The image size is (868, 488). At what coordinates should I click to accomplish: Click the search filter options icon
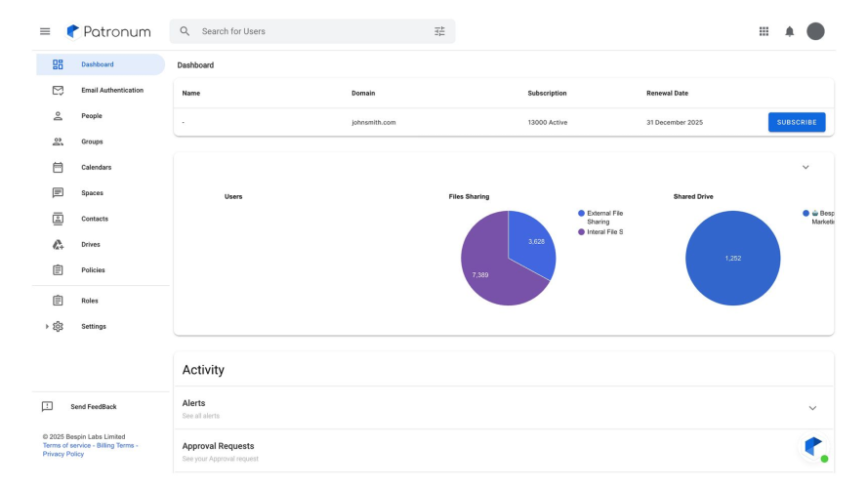(439, 31)
